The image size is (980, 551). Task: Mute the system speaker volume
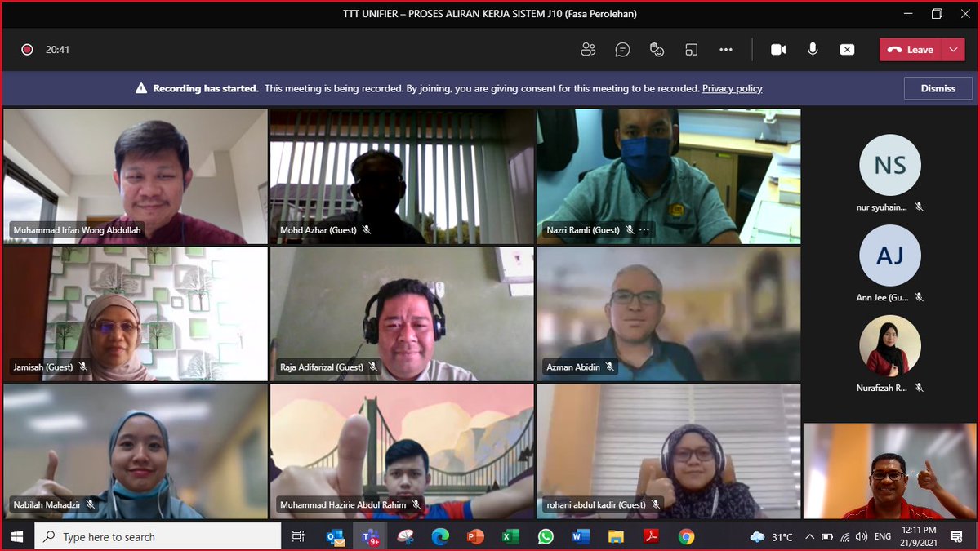coord(860,536)
